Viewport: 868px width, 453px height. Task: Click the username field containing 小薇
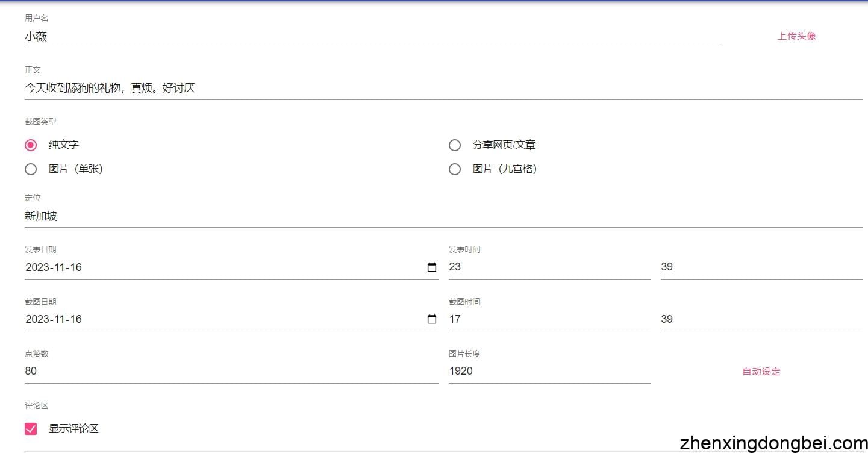click(x=241, y=37)
